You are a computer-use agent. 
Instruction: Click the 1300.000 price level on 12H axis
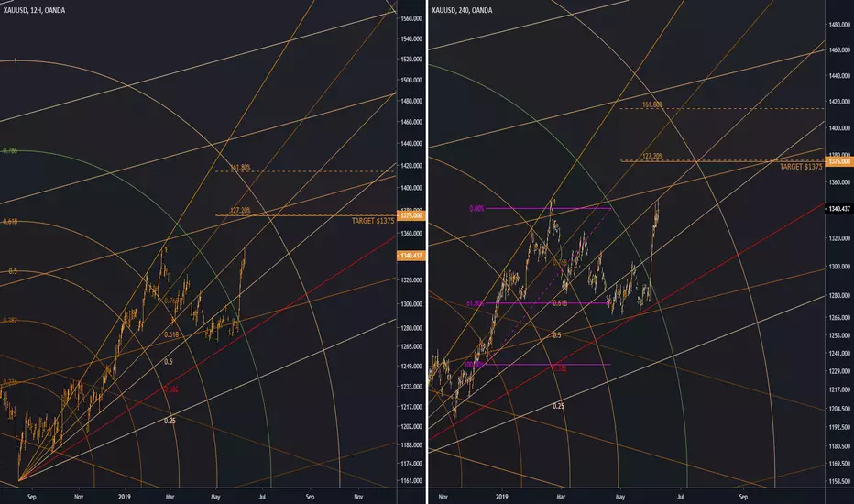411,304
